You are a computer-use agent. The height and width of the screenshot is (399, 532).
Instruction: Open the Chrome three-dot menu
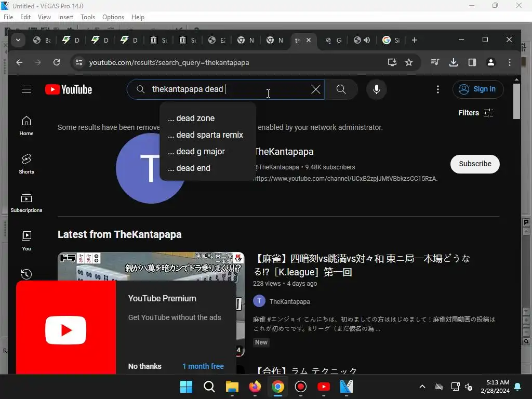pyautogui.click(x=509, y=62)
